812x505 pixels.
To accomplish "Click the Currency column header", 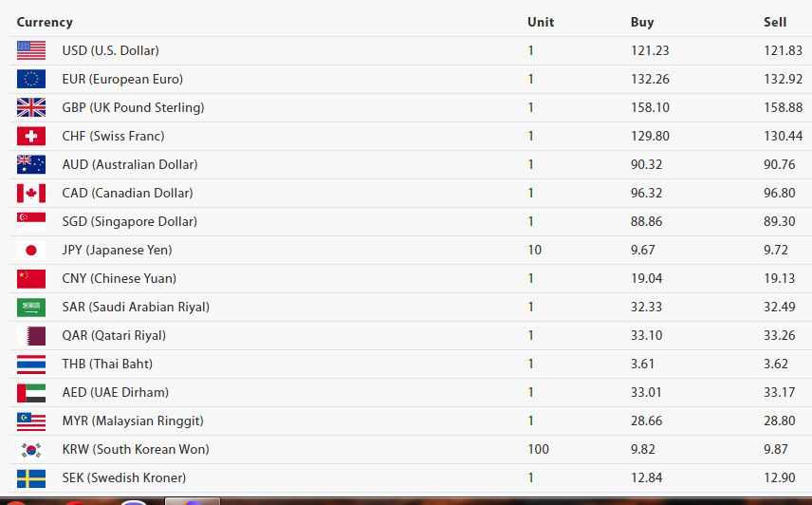I will (45, 22).
